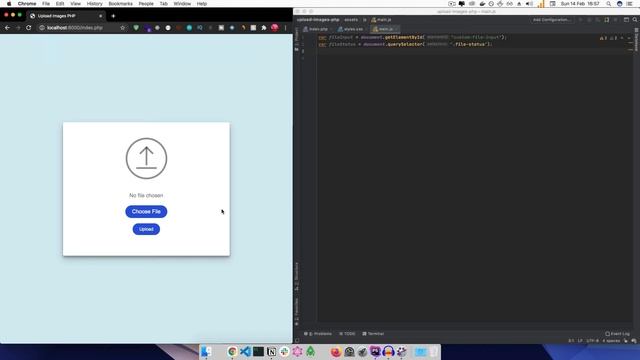Open Slack from the Dock
Viewport: 640px width, 360px height.
(284, 351)
